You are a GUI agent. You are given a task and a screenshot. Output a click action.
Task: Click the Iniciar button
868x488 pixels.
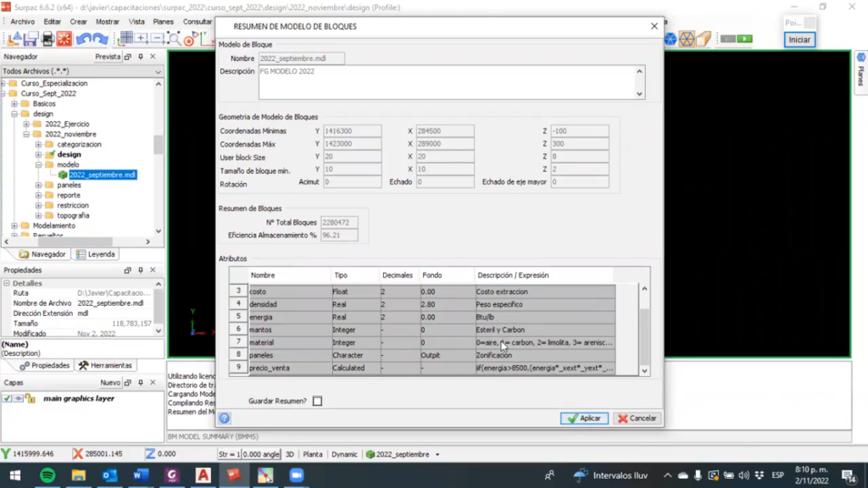pos(799,40)
